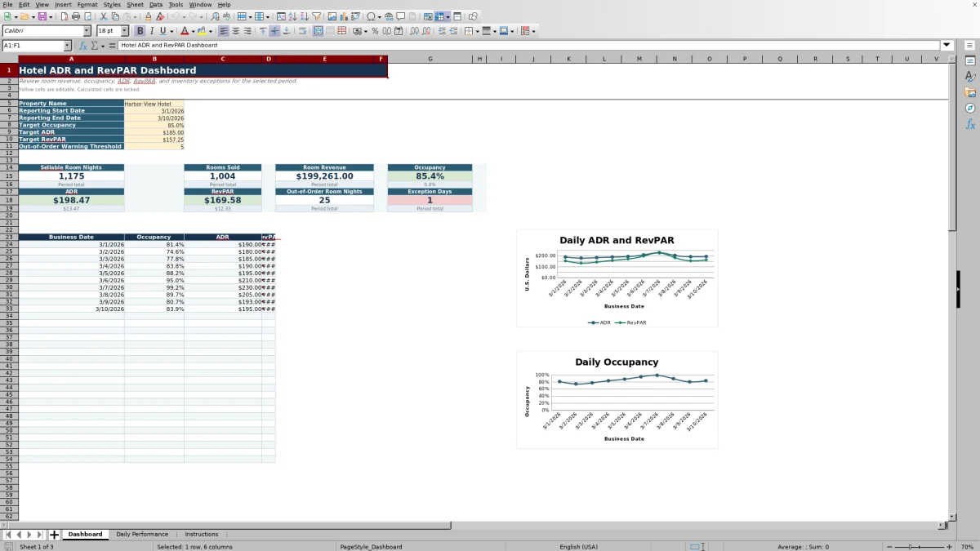Open the Font Name dropdown
Image resolution: width=980 pixels, height=551 pixels.
click(x=87, y=31)
